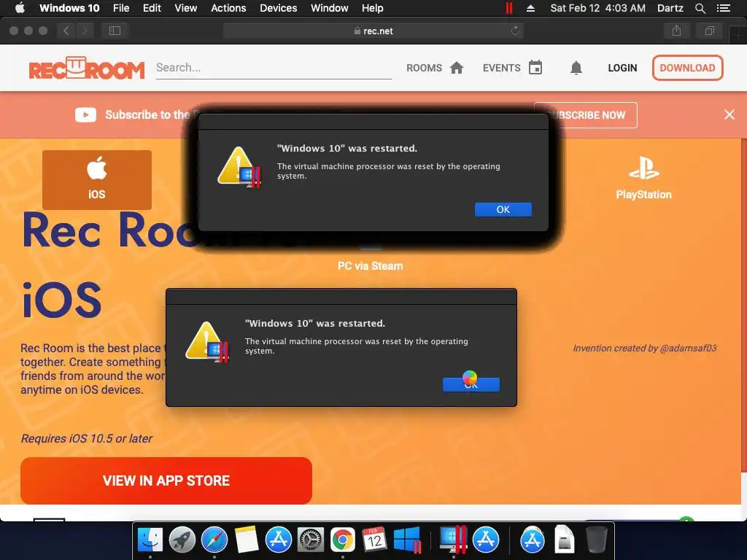Open Spotlight search magnifier

pyautogui.click(x=700, y=8)
